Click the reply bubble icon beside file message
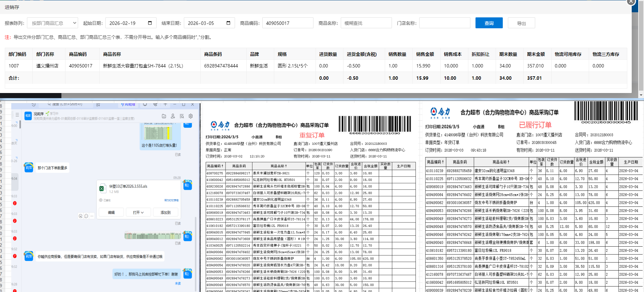The width and height of the screenshot is (644, 292). point(86,216)
